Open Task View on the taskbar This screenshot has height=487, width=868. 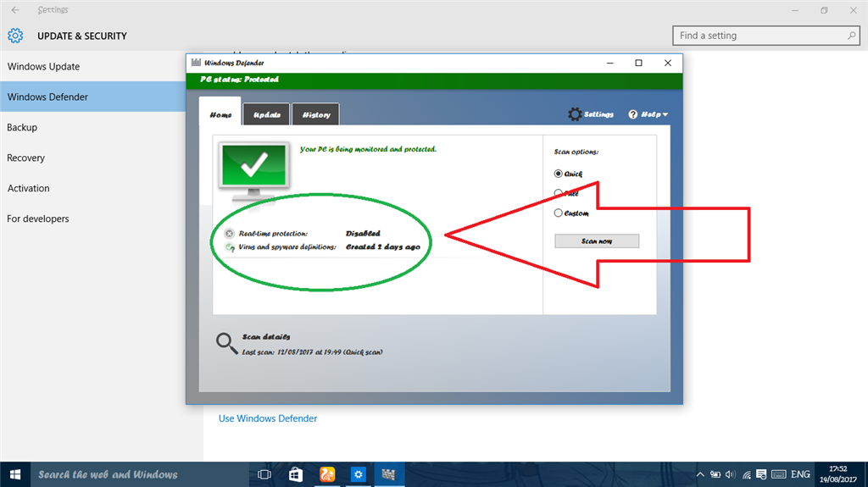(x=264, y=474)
